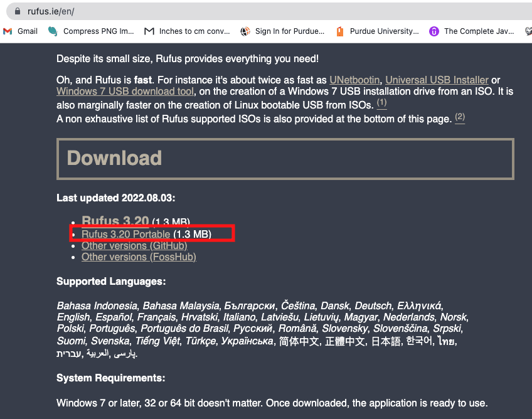Image resolution: width=532 pixels, height=419 pixels.
Task: Follow the Universal USB Installer link
Action: (437, 80)
